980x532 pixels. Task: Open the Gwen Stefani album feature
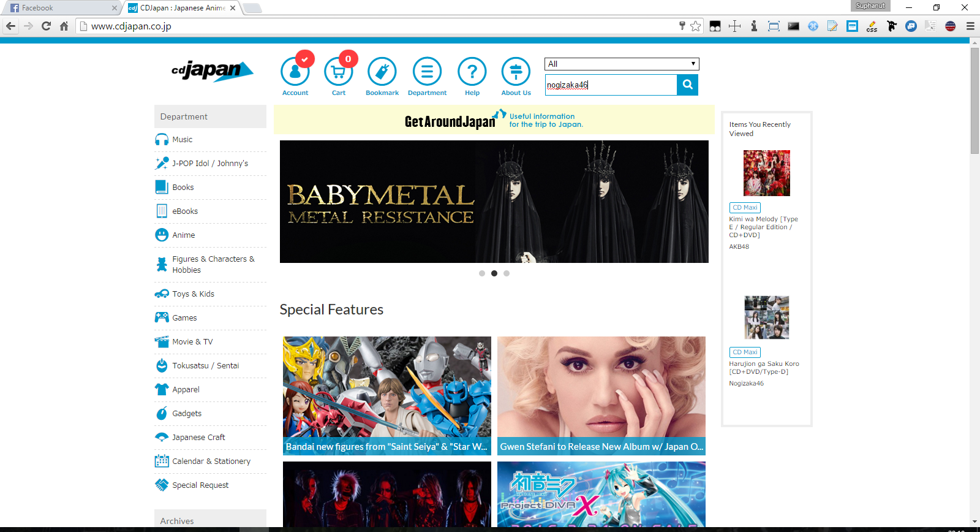coord(601,395)
